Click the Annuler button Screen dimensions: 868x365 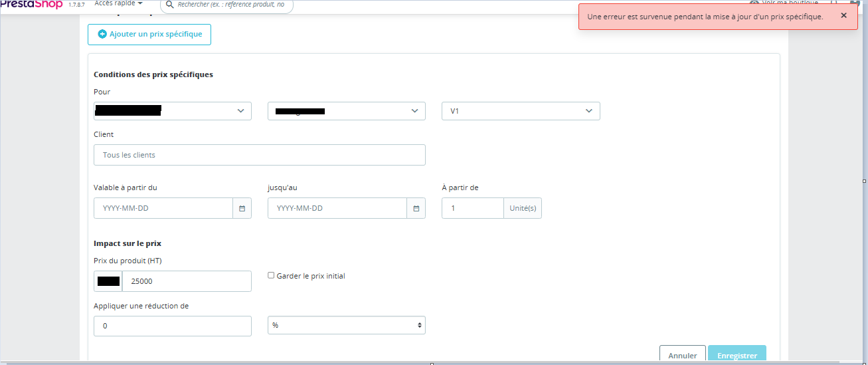(x=683, y=354)
